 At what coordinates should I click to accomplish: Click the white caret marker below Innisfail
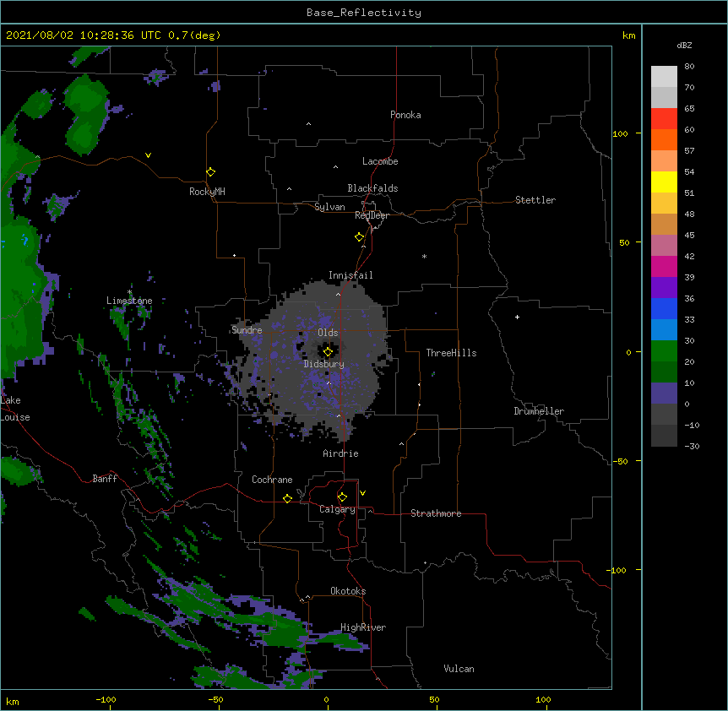338,294
